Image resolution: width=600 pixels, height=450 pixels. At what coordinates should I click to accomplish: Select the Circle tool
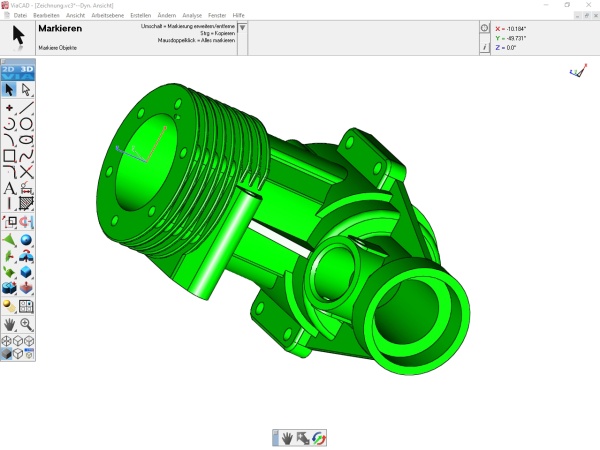(26, 124)
